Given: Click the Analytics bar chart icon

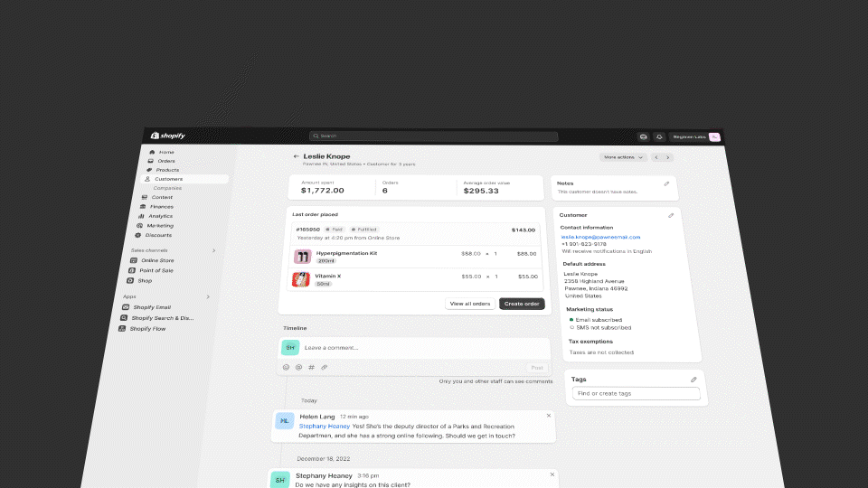Looking at the screenshot, I should [x=141, y=216].
